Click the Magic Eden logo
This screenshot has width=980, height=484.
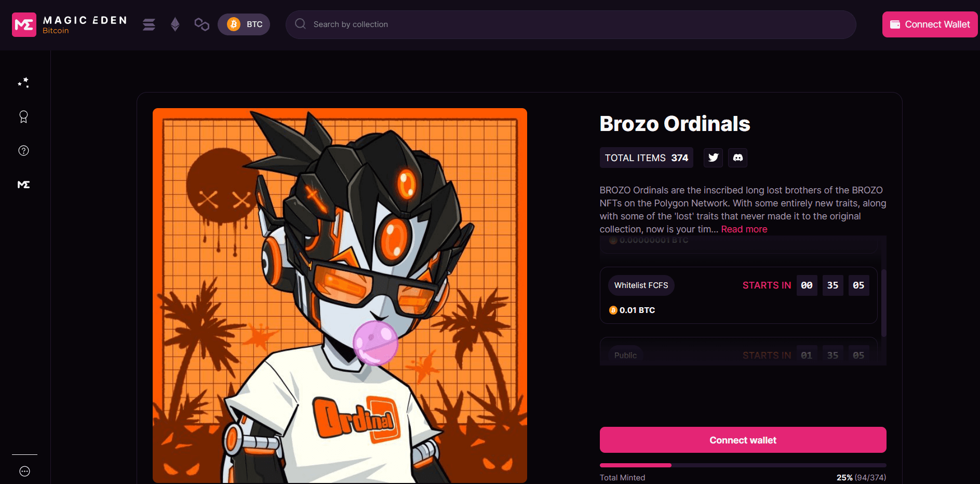(x=70, y=24)
